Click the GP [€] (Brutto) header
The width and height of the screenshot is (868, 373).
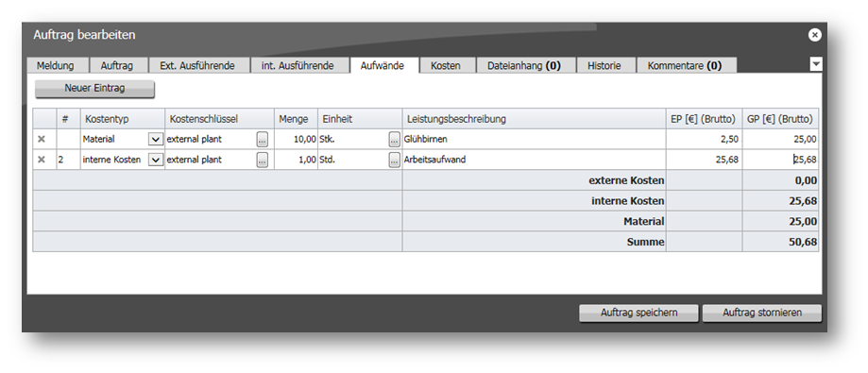point(780,119)
